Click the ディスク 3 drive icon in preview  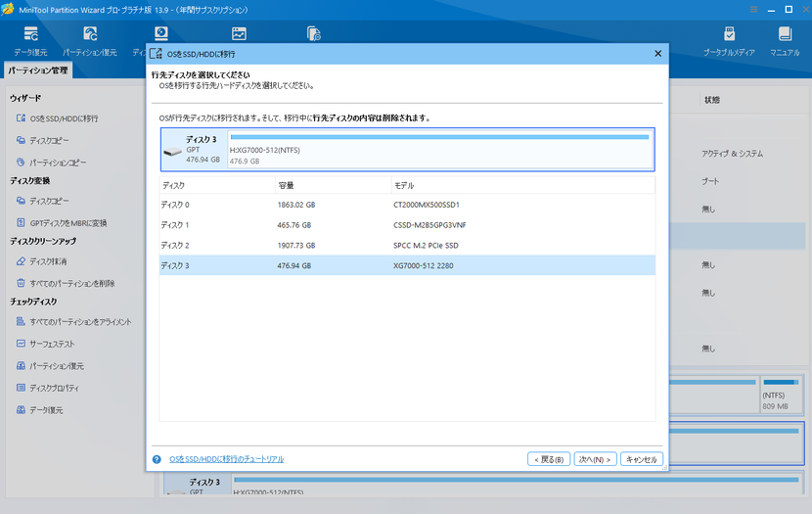click(x=172, y=152)
